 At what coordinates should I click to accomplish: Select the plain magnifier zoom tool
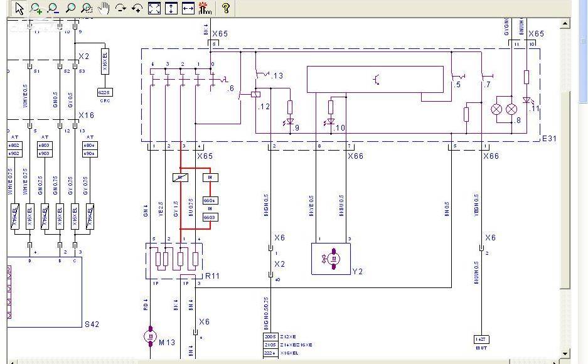(70, 8)
